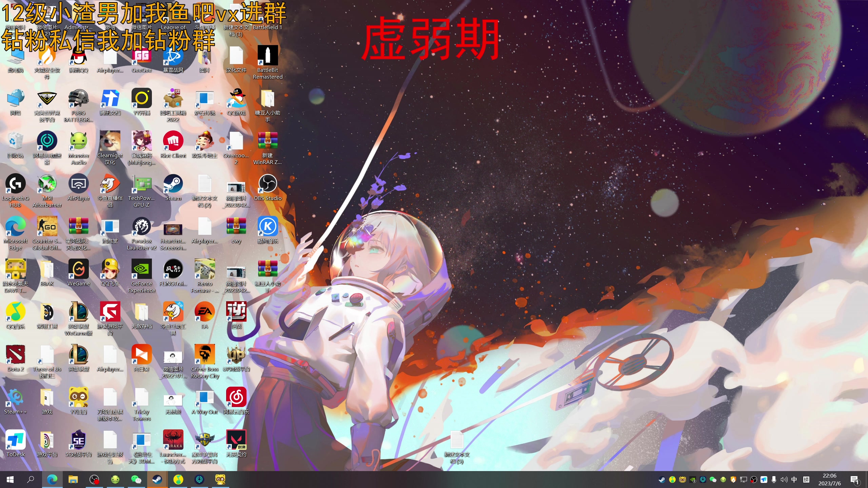
Task: Select the 欢乐斗地主 game icon
Action: click(204, 145)
